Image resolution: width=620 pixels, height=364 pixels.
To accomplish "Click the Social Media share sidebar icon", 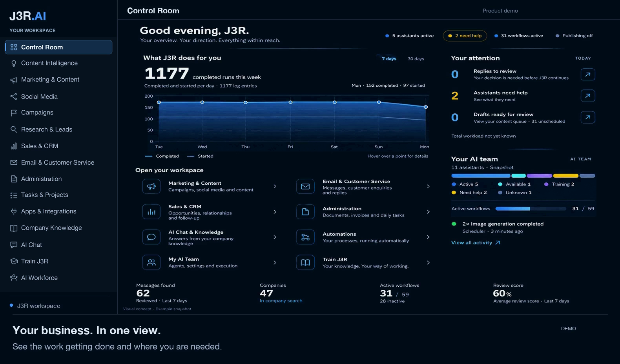I will click(x=14, y=96).
